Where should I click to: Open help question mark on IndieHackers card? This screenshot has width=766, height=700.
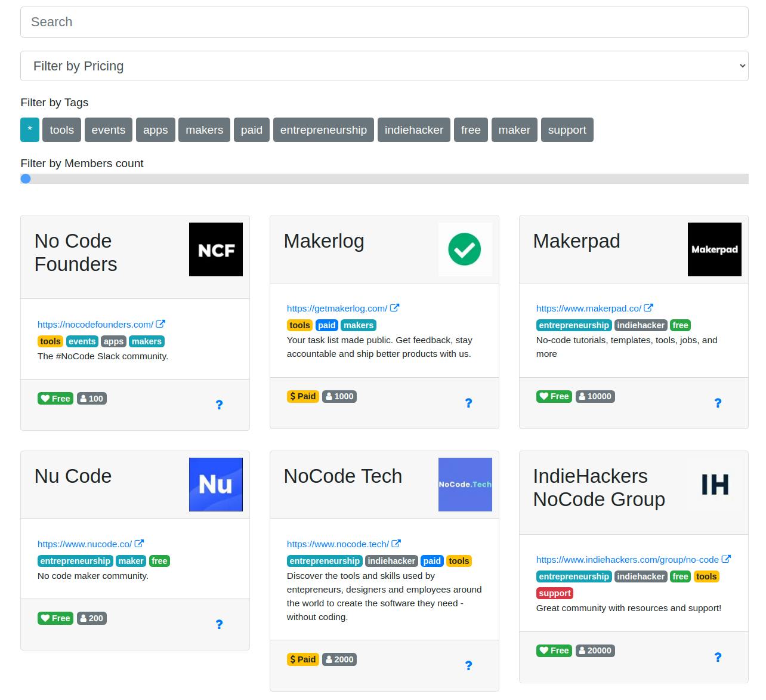click(x=718, y=657)
